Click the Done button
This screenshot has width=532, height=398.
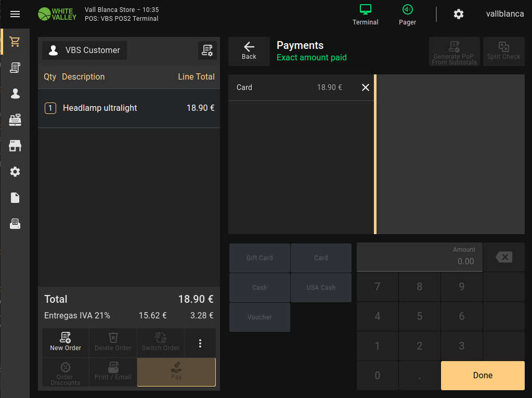483,376
